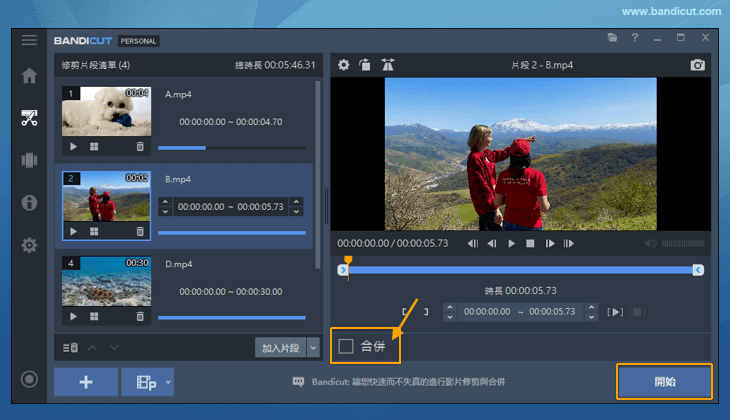Expand the 加入片段 dropdown arrow
The height and width of the screenshot is (420, 730).
(313, 348)
